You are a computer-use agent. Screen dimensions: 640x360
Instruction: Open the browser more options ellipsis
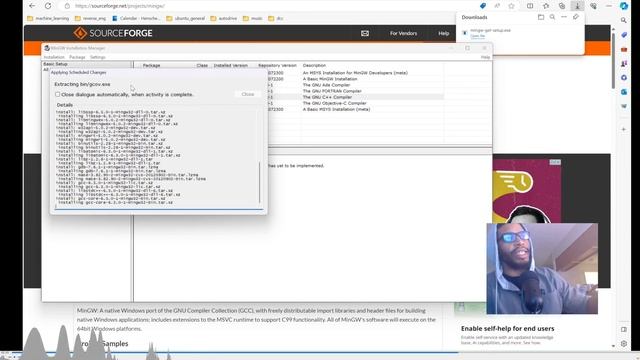click(609, 6)
